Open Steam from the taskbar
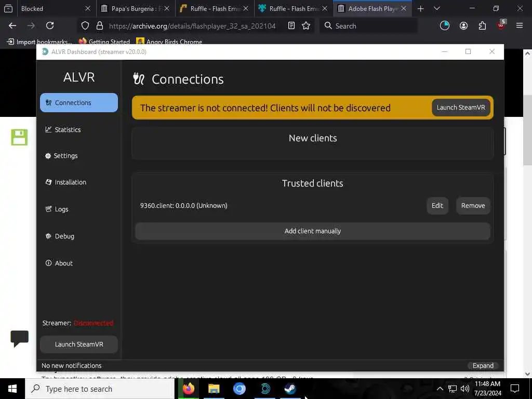Viewport: 532px width, 399px height. point(290,389)
